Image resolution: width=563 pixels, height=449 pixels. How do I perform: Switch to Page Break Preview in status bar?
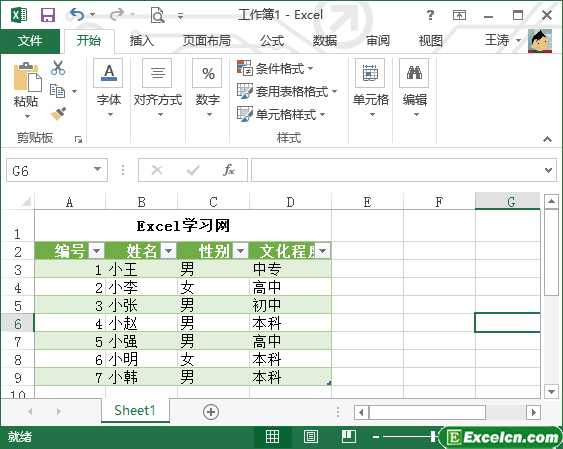pyautogui.click(x=349, y=437)
